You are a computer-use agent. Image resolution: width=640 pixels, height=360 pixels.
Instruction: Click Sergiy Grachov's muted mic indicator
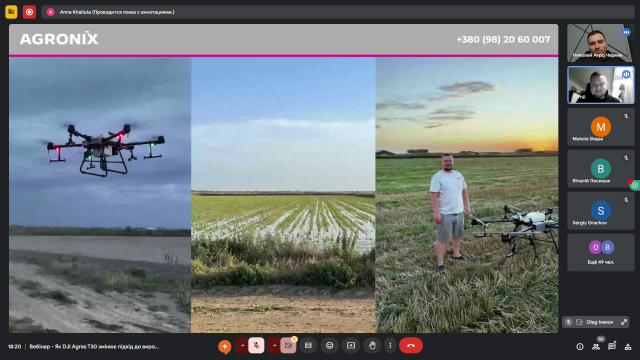(626, 200)
